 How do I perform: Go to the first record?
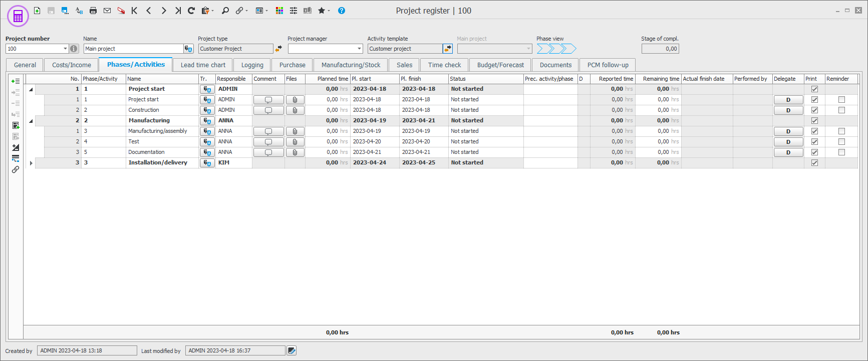click(x=135, y=11)
